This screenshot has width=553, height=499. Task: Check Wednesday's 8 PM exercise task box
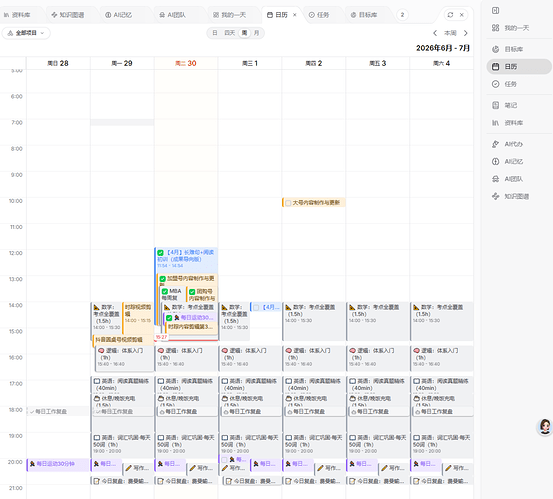(x=224, y=460)
